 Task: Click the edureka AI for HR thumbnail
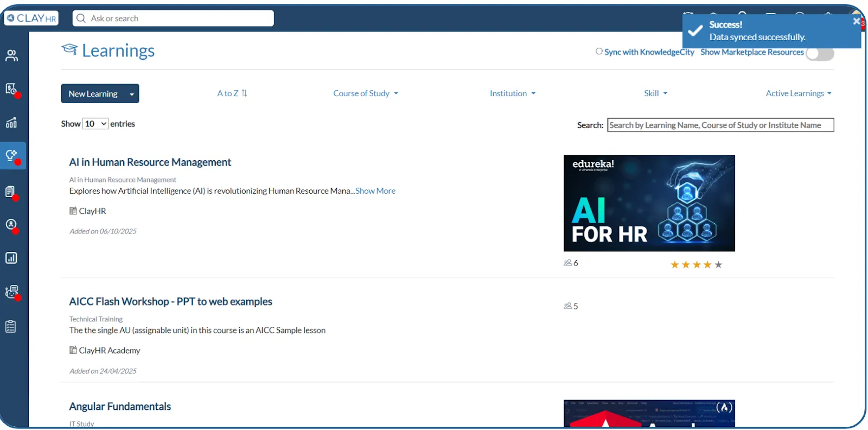649,203
